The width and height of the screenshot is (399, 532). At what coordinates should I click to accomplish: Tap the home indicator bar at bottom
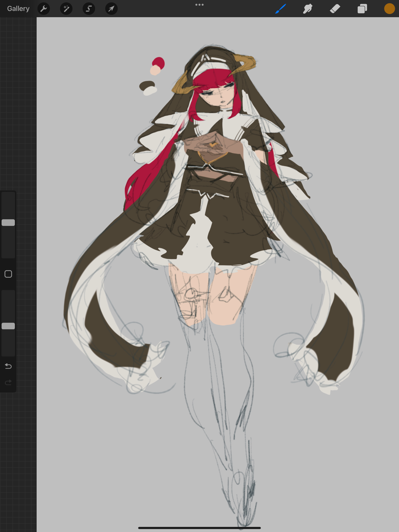[199, 528]
